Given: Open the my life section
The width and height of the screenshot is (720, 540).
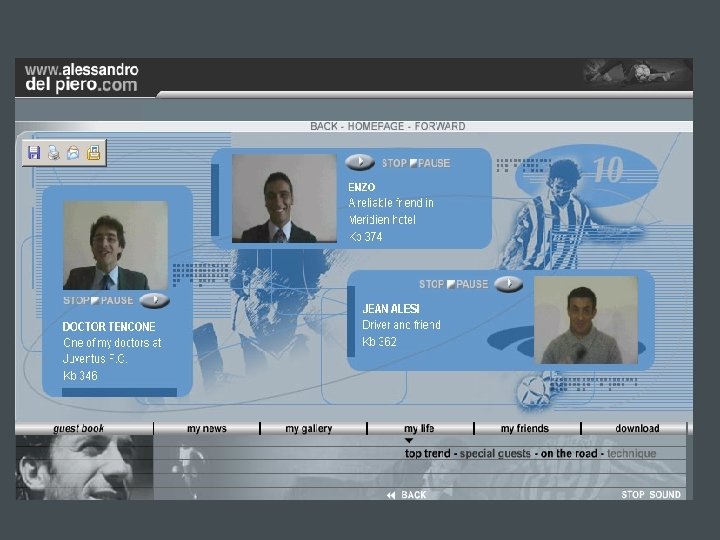Looking at the screenshot, I should click(x=419, y=428).
